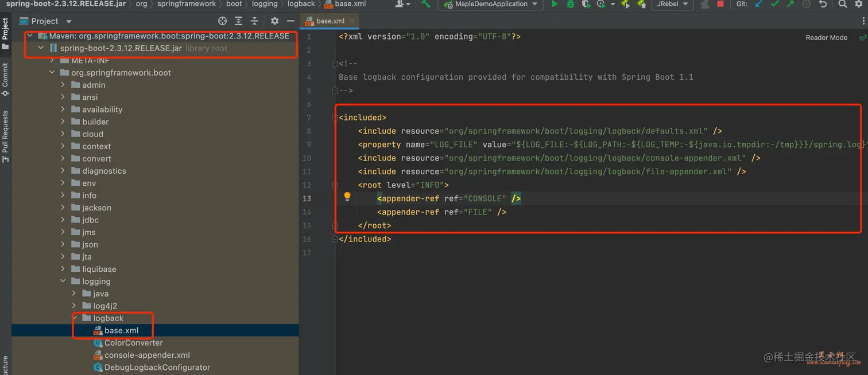Select opened file with crosshair locate icon
Screen dimensions: 868x375
pyautogui.click(x=223, y=21)
